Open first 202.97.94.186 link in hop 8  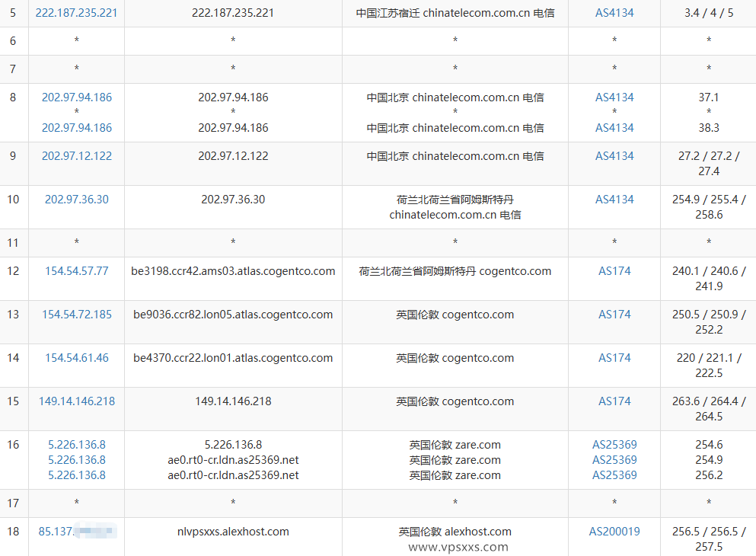[77, 97]
